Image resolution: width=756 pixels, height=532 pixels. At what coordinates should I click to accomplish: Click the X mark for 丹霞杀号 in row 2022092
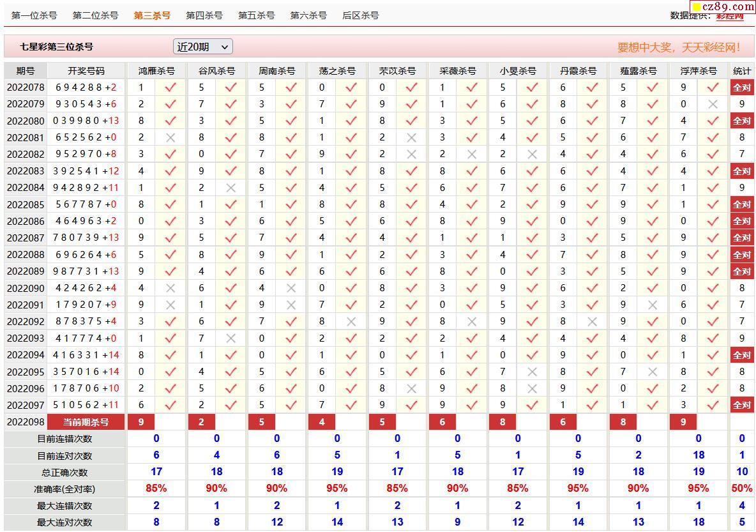592,321
